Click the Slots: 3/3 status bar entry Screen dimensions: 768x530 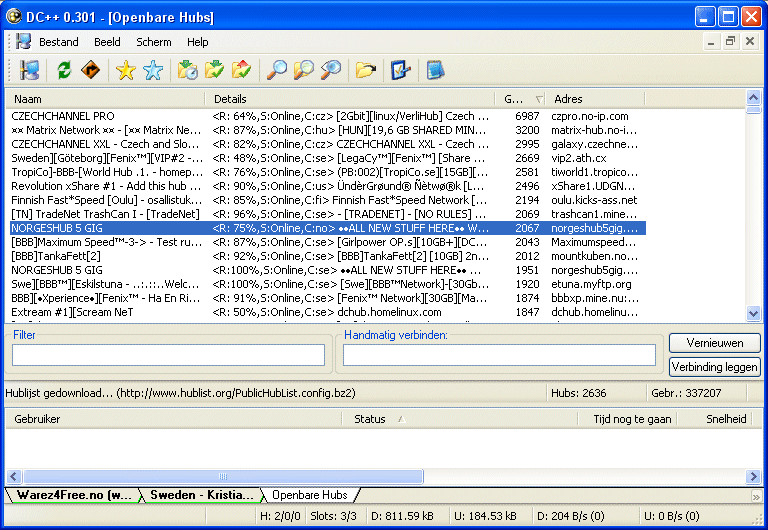click(x=334, y=516)
